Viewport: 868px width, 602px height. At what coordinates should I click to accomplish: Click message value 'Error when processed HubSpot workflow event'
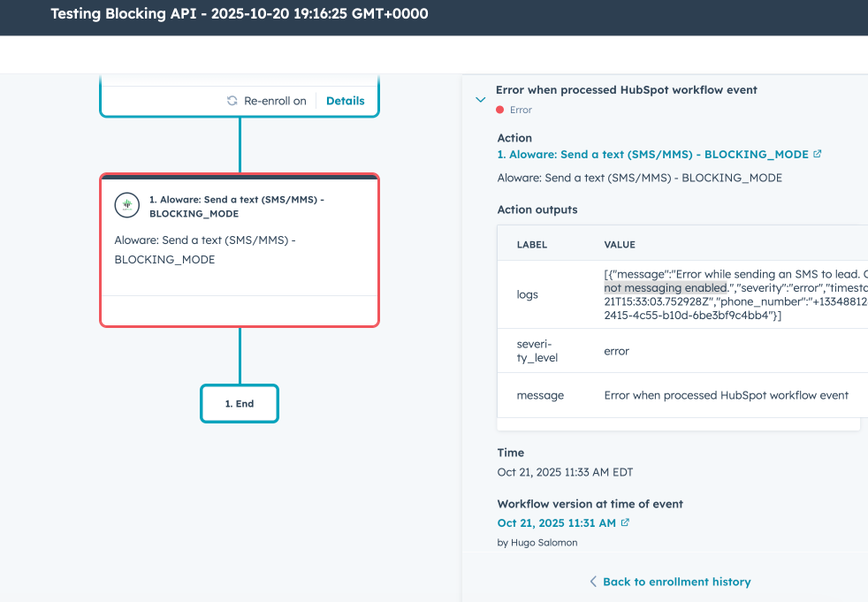point(726,395)
